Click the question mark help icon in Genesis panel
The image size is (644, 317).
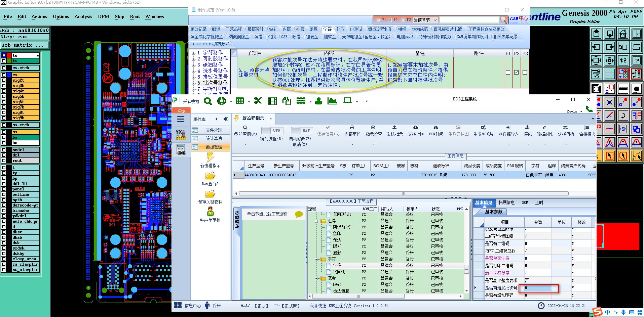636,60
